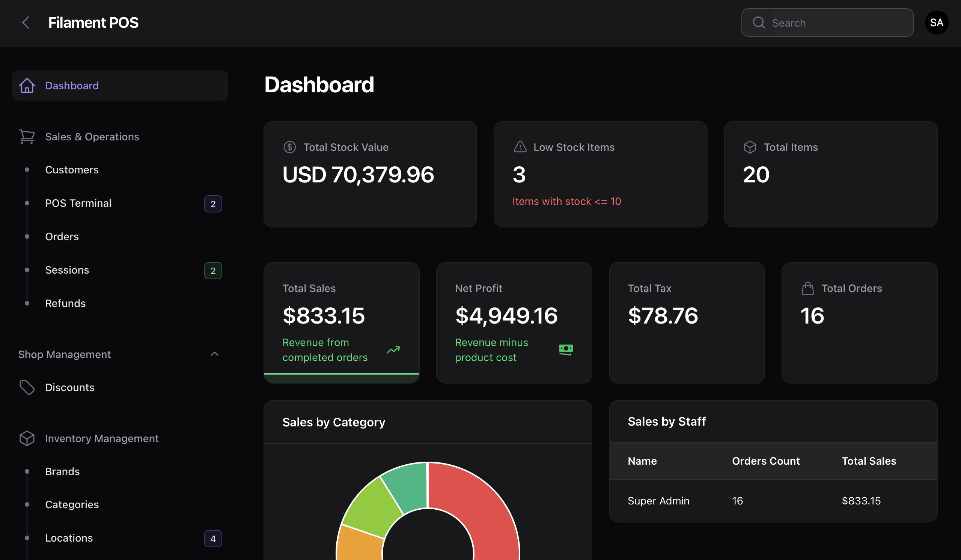Click the Sales & Operations cart icon
961x560 pixels.
(x=27, y=137)
